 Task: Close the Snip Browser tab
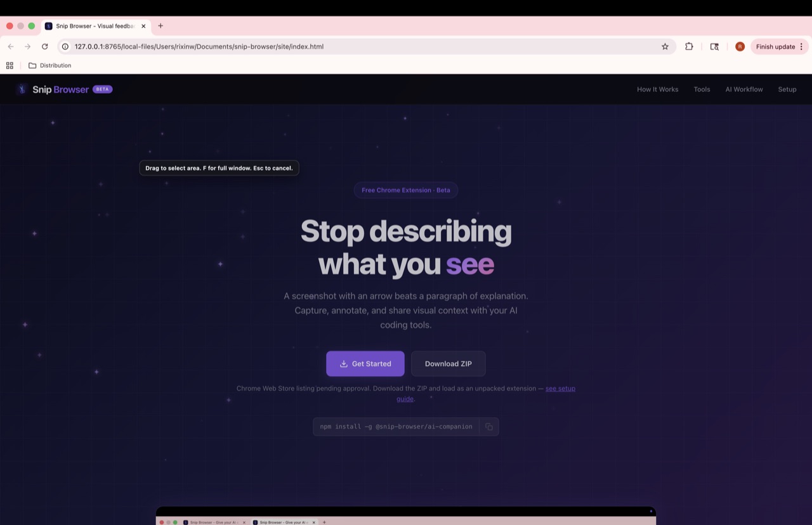pos(143,26)
